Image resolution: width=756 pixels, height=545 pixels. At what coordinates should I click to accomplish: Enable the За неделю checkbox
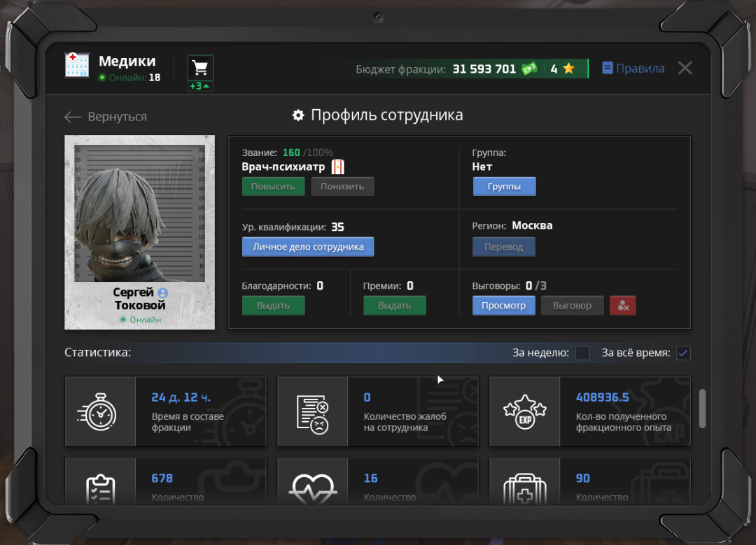pyautogui.click(x=582, y=353)
